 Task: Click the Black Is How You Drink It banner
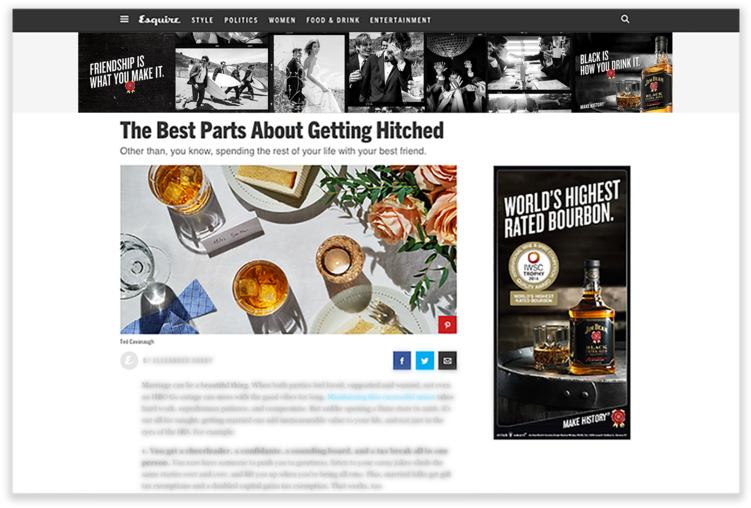pos(624,73)
